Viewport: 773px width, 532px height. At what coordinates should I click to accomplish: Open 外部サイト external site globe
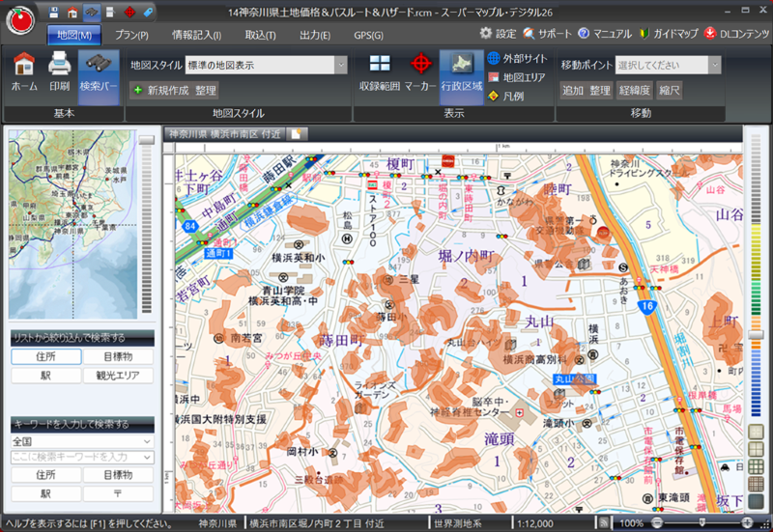coord(518,59)
